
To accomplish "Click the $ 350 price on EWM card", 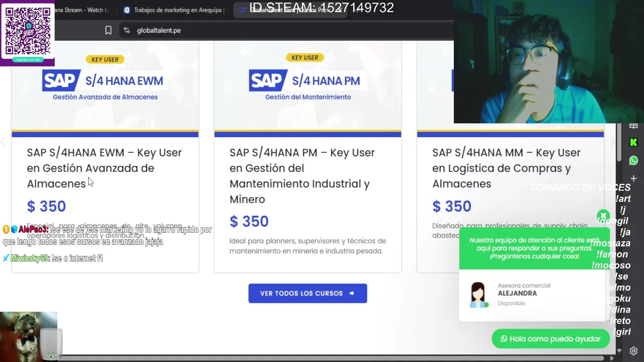I will pos(46,206).
